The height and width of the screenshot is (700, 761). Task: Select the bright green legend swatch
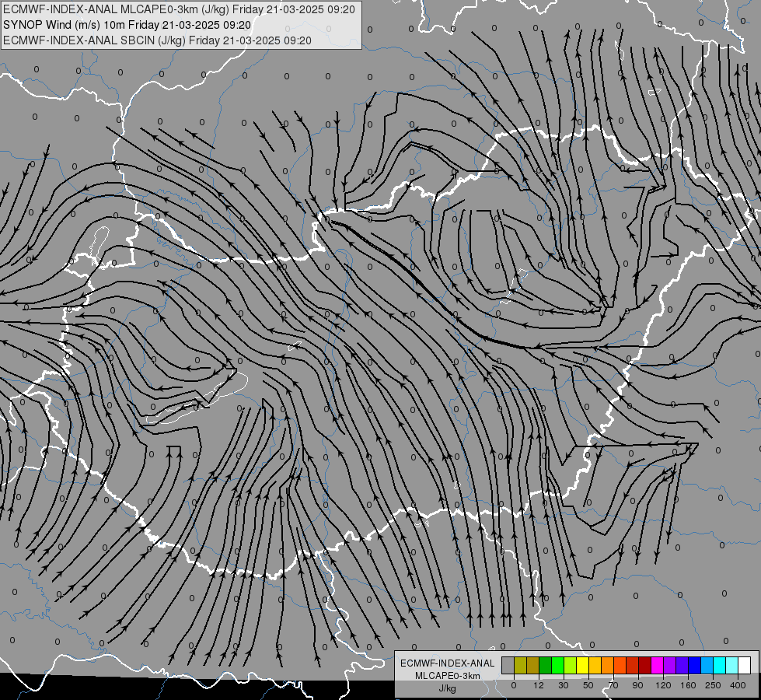(x=558, y=665)
